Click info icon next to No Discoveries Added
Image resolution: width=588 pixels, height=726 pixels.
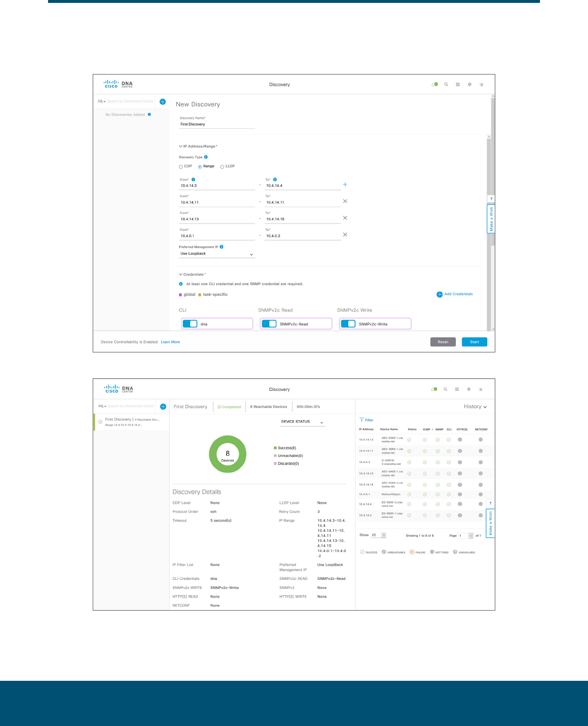click(x=149, y=114)
